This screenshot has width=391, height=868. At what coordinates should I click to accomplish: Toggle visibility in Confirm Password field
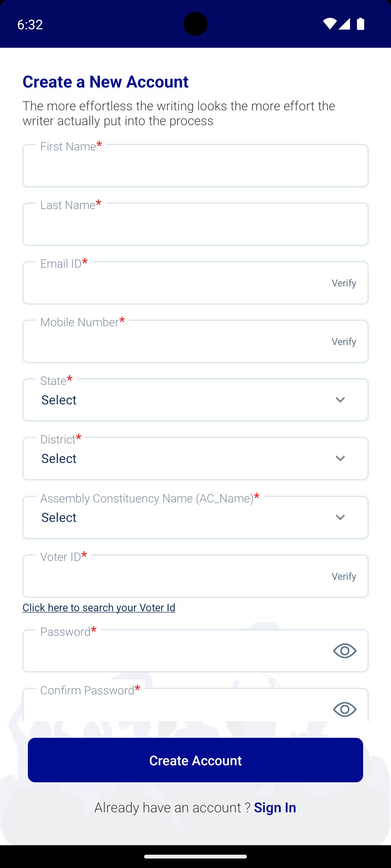[x=345, y=709]
